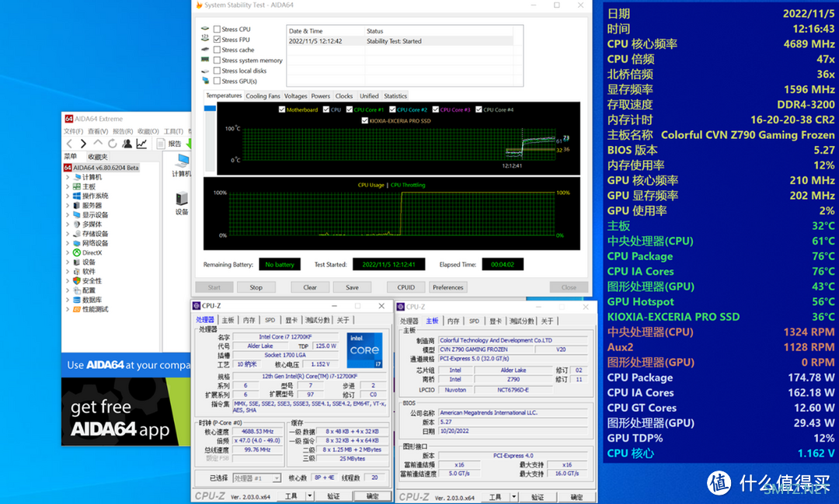Click the up-level arrow in AIDA64 toolbar
This screenshot has width=839, height=504.
pyautogui.click(x=97, y=143)
